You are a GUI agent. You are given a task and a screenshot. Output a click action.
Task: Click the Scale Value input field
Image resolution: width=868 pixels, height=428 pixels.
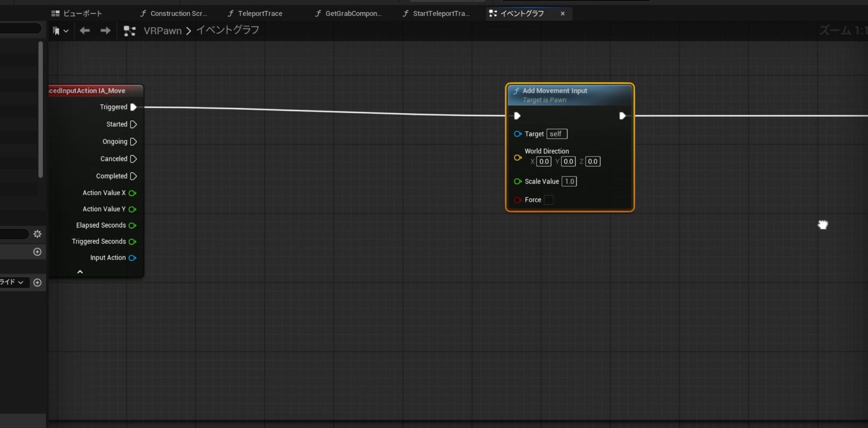pos(569,181)
